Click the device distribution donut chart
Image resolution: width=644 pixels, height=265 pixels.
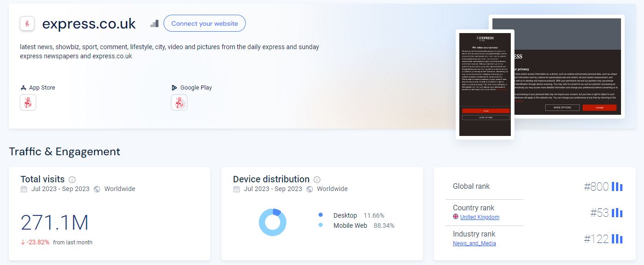pos(272,222)
